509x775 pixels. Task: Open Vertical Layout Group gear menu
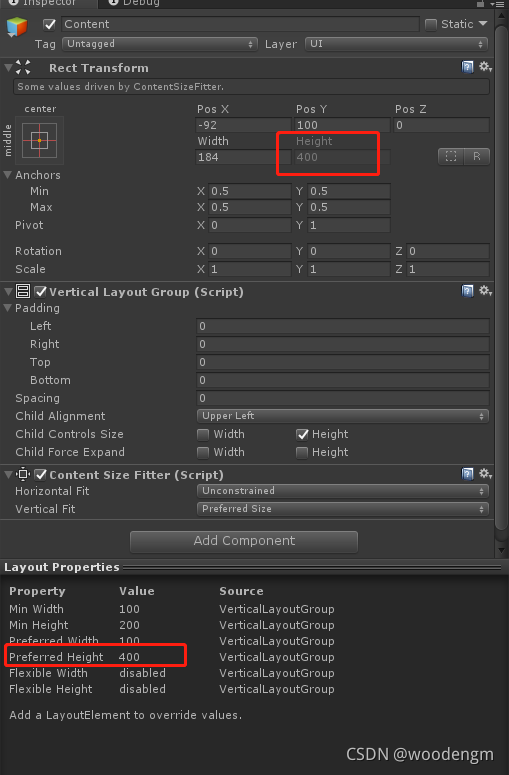click(485, 291)
